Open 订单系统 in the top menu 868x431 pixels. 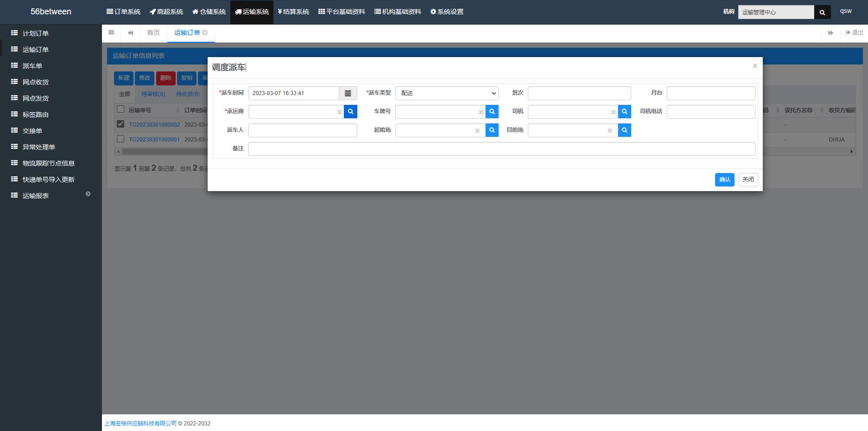coord(123,12)
